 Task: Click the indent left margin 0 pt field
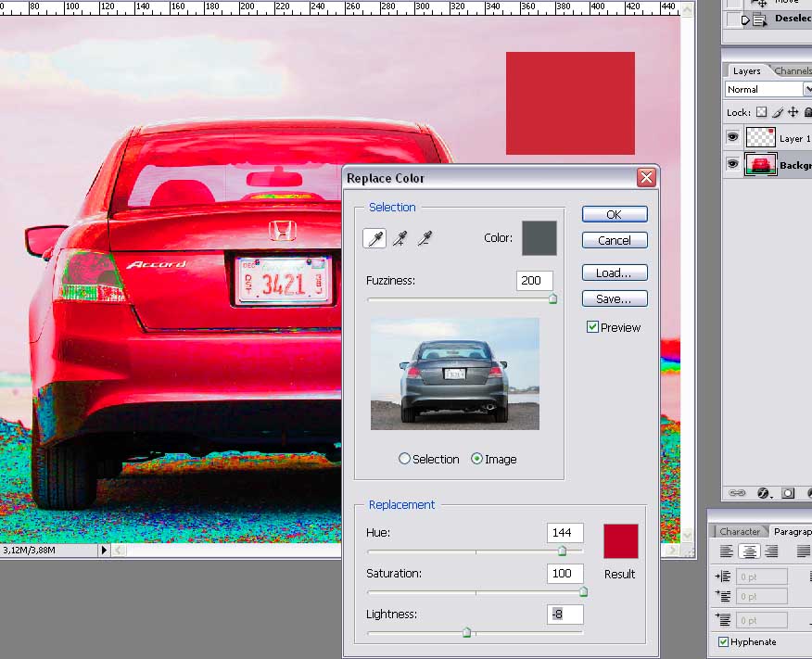[x=762, y=577]
